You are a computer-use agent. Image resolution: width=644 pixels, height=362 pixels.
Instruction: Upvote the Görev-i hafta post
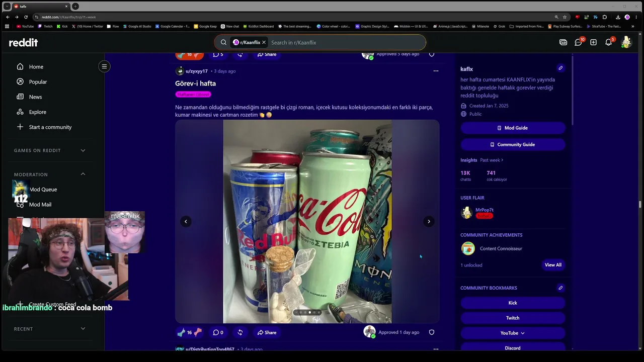pyautogui.click(x=182, y=332)
